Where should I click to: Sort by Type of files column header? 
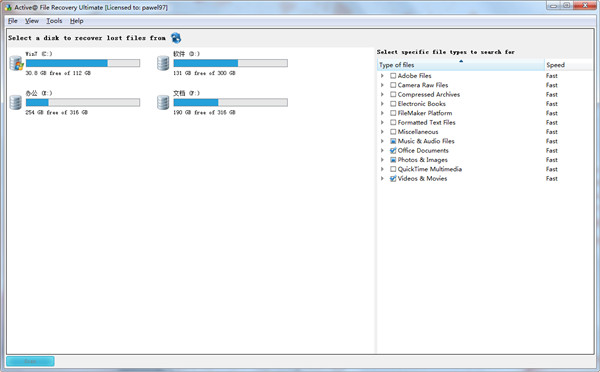pyautogui.click(x=461, y=65)
